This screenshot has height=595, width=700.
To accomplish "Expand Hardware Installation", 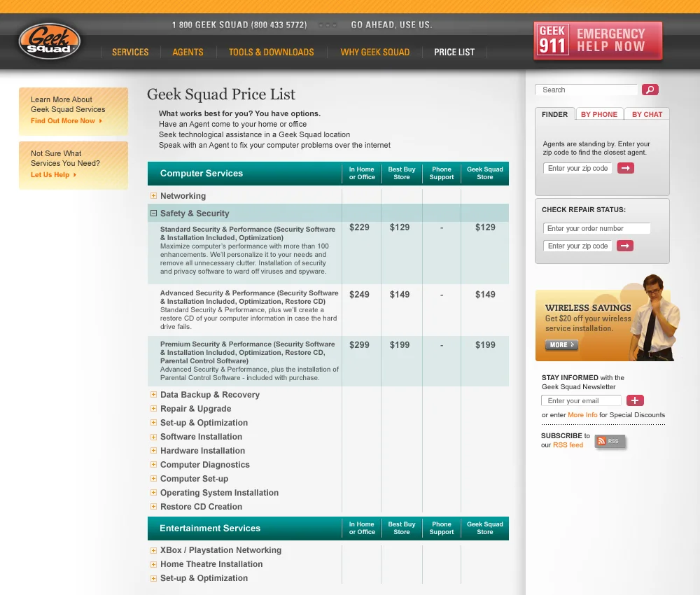I will tap(153, 451).
